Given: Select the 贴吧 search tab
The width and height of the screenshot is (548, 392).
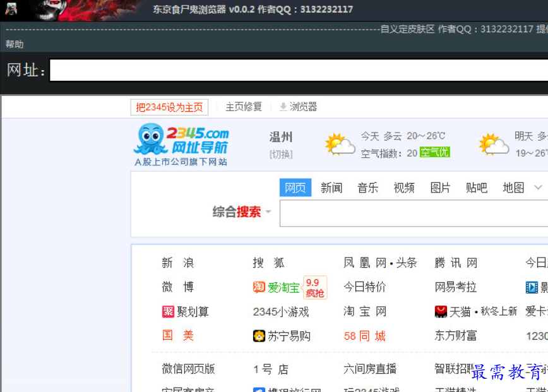Looking at the screenshot, I should coord(477,187).
